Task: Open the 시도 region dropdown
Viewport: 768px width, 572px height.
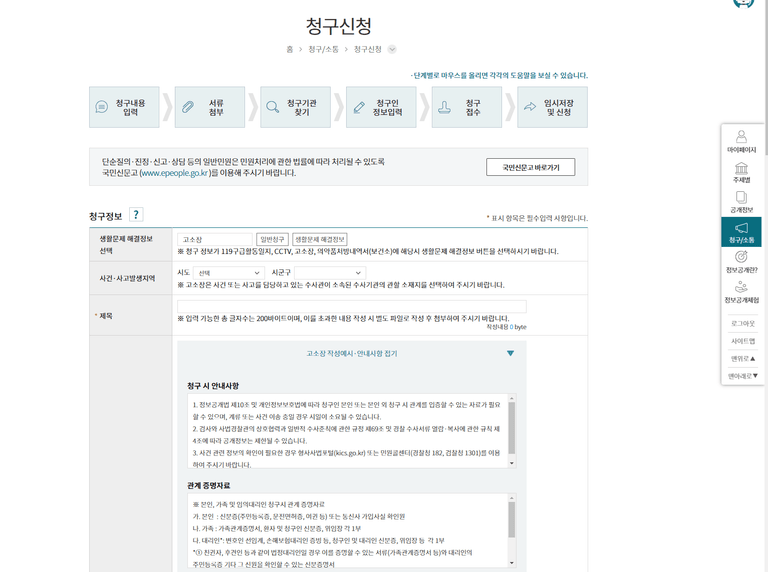Action: [228, 273]
